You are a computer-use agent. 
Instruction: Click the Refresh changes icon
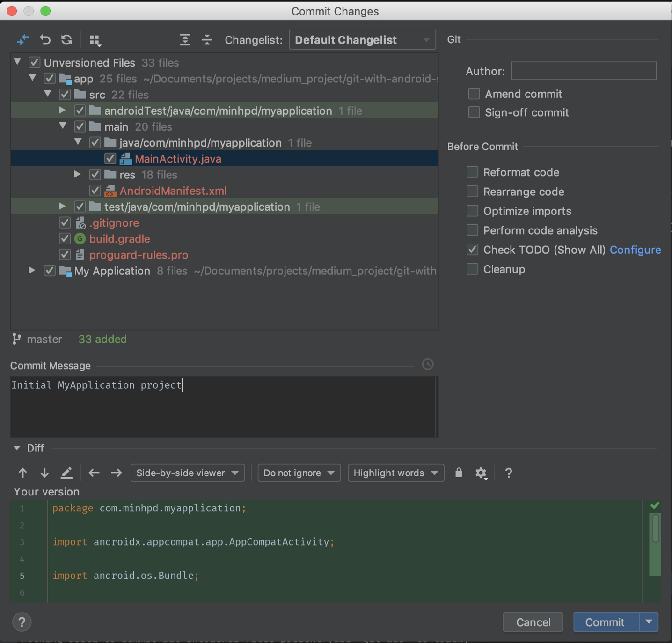[x=66, y=40]
